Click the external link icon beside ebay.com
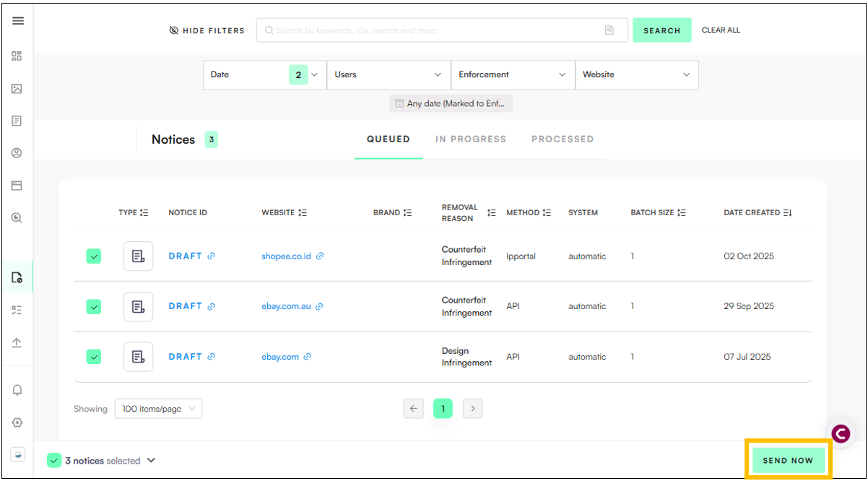This screenshot has width=868, height=481. pos(307,357)
